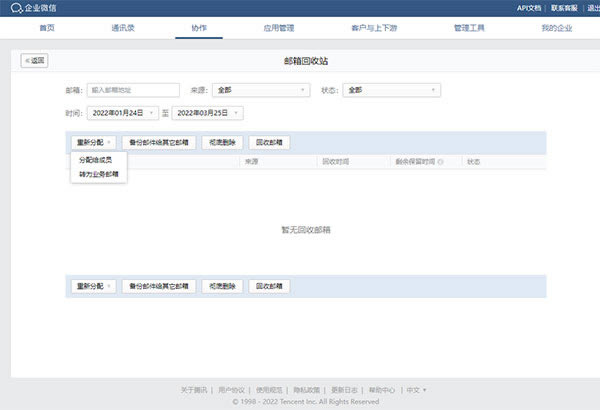Image resolution: width=600 pixels, height=410 pixels.
Task: Focus the 邮箱 address input field
Action: 133,90
